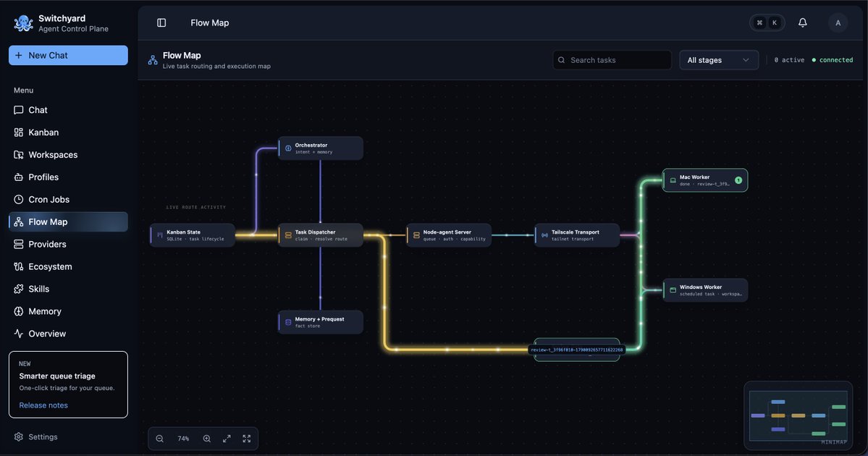Click the Cron Jobs clock icon
The height and width of the screenshot is (456, 868).
click(x=18, y=199)
